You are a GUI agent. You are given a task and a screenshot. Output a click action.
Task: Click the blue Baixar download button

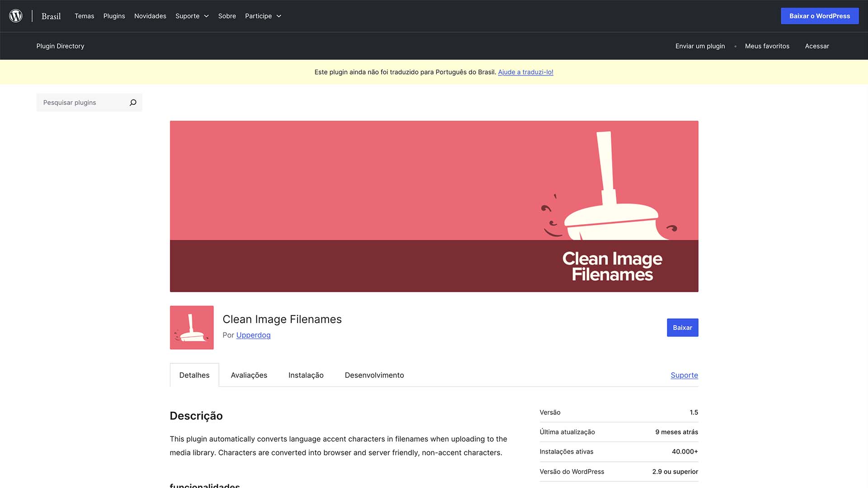pos(682,328)
